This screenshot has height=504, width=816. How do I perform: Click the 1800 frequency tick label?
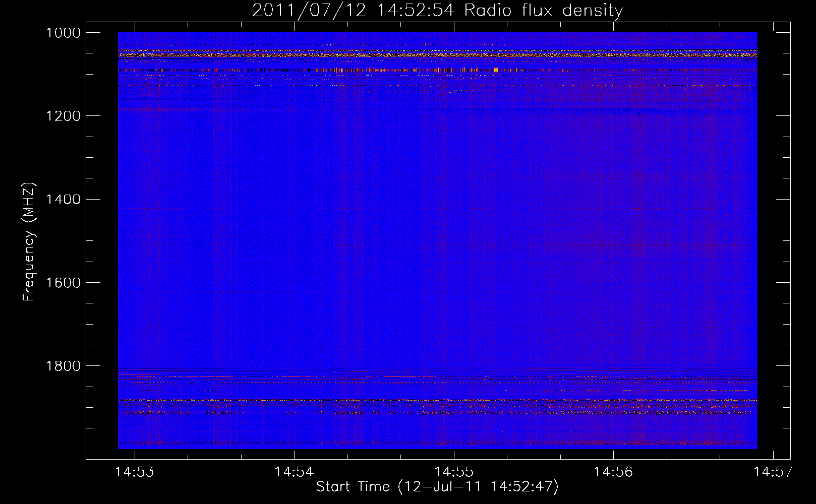pyautogui.click(x=64, y=365)
